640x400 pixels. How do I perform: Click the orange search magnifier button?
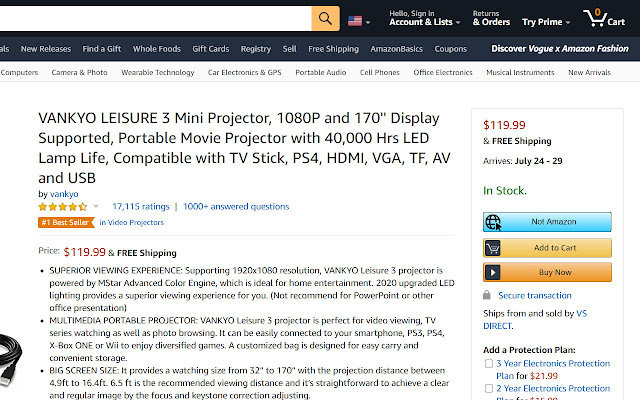[x=325, y=19]
